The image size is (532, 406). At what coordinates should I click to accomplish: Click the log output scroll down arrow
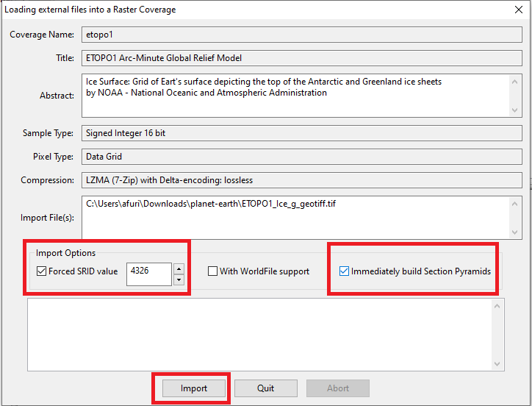pos(497,364)
